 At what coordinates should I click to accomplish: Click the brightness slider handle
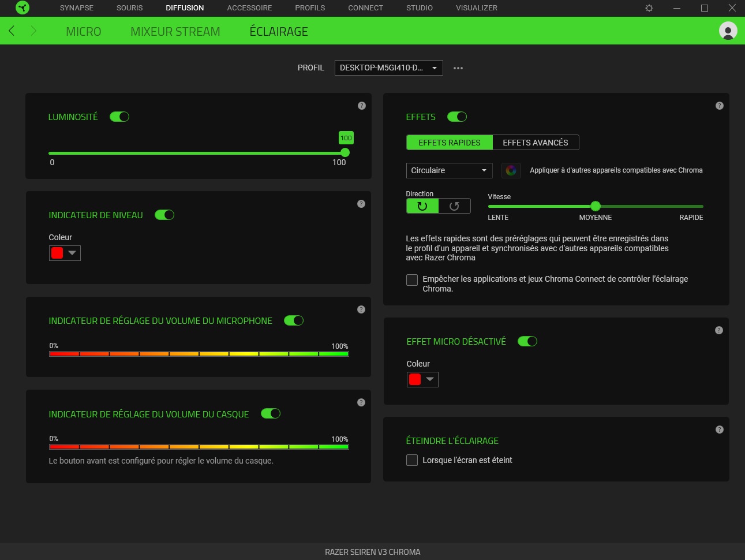coord(345,152)
